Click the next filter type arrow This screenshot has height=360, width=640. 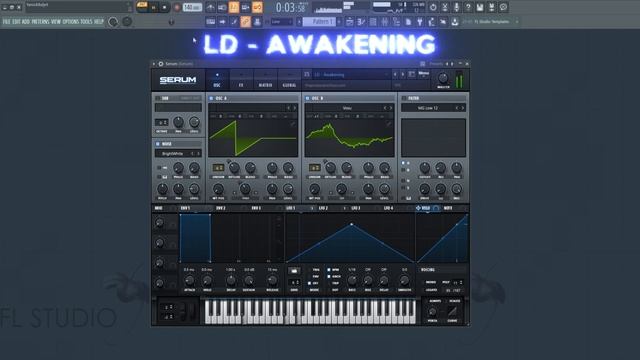(463, 108)
